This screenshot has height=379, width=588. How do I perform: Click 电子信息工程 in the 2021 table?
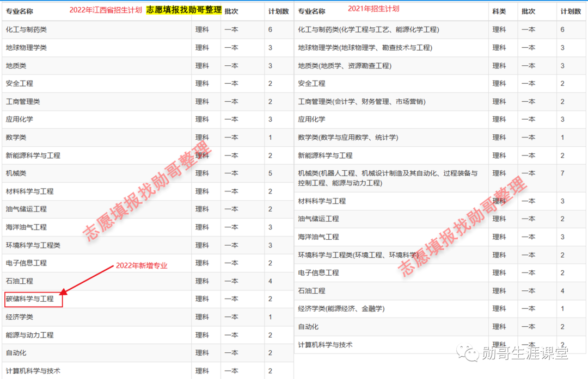click(318, 272)
